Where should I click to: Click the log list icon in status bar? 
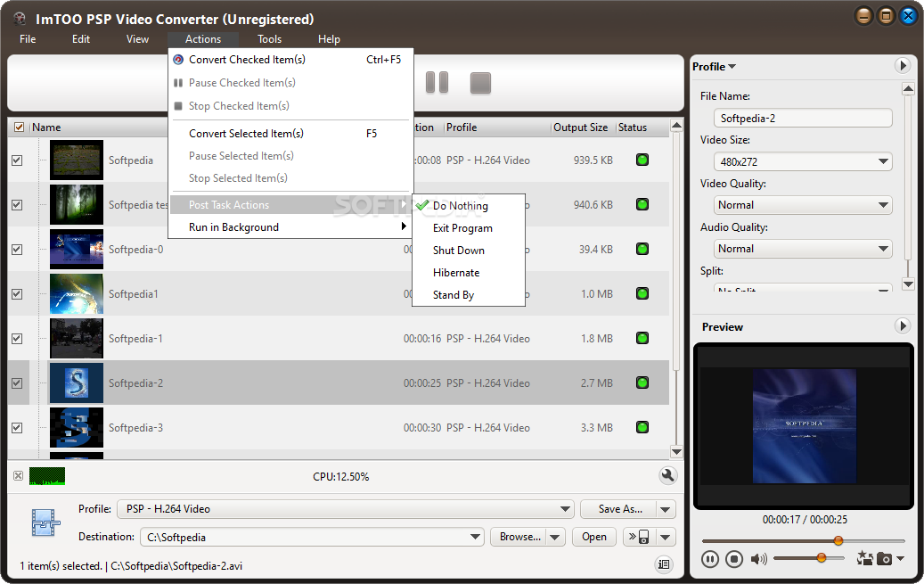(x=664, y=564)
